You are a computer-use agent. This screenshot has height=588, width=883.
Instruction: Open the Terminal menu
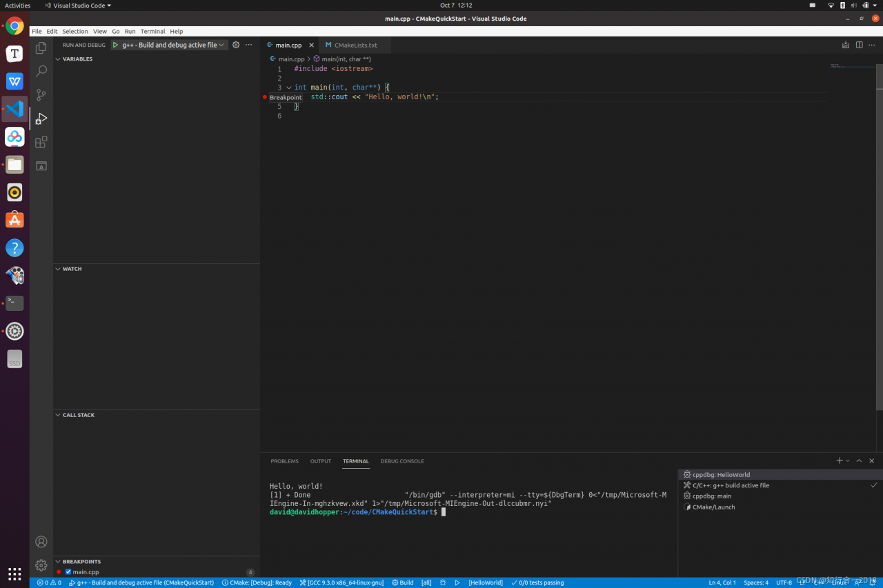[152, 31]
